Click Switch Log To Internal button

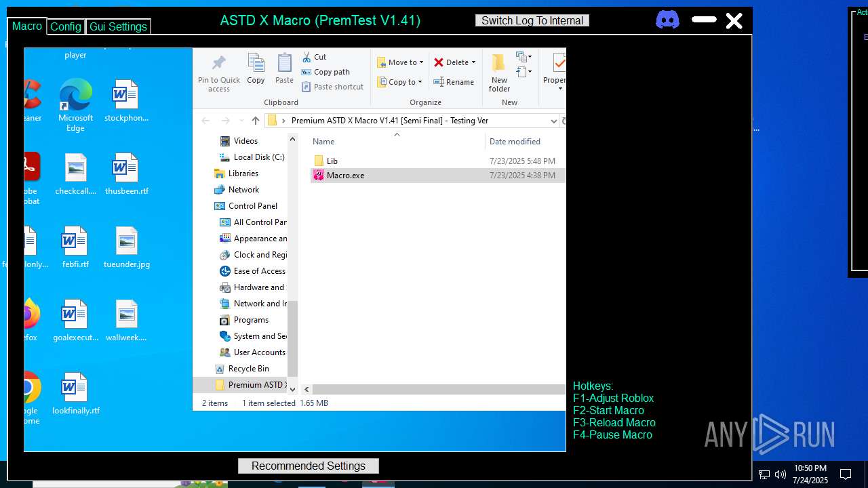tap(532, 20)
